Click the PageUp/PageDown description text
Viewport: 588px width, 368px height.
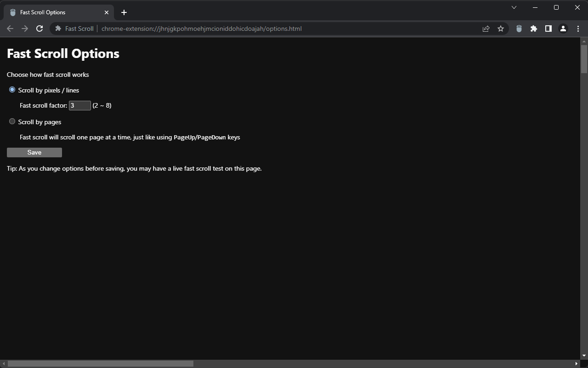(130, 137)
